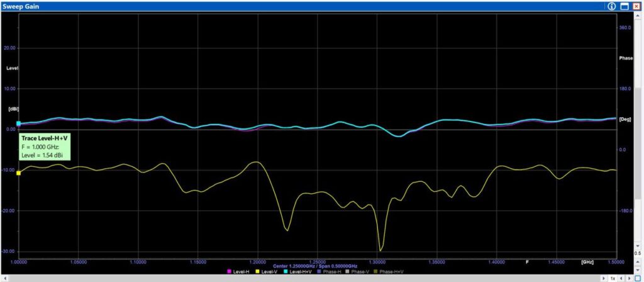The height and width of the screenshot is (282, 644).
Task: Select the yellow Level-V marker at 1.000 GHz
Action: (18, 173)
